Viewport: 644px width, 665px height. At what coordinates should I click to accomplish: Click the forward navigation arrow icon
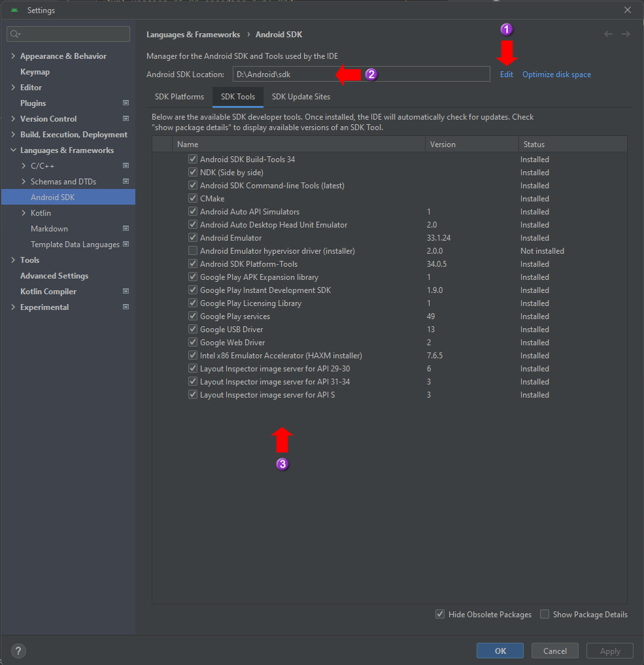click(x=626, y=35)
